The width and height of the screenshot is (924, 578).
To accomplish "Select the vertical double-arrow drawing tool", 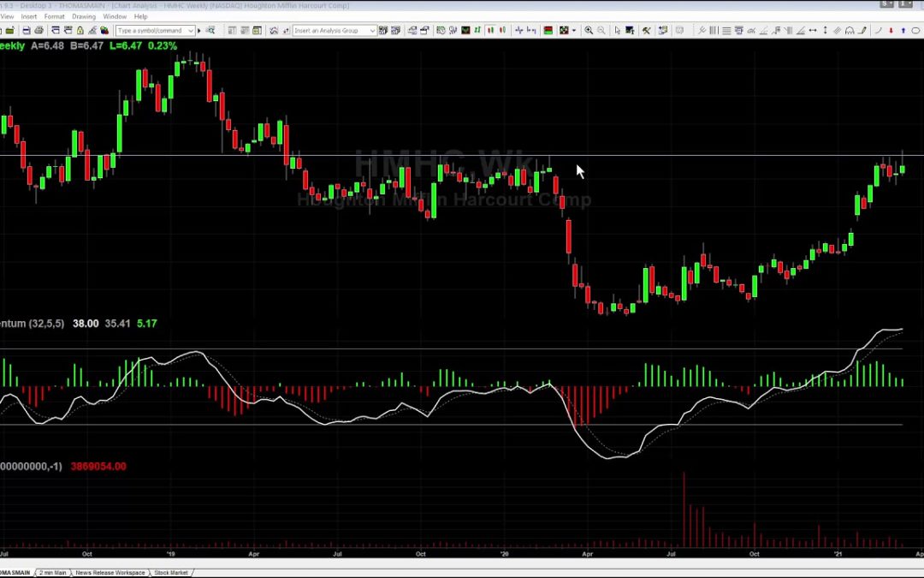I will point(825,30).
